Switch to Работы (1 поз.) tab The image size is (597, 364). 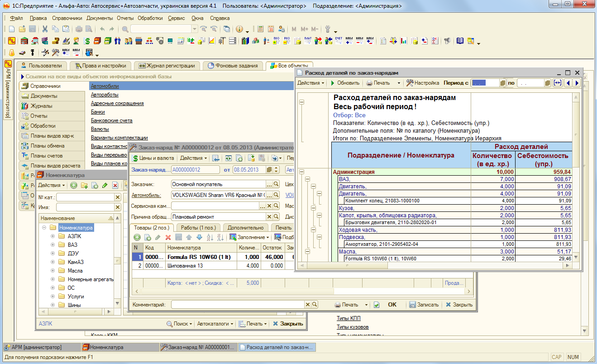(198, 228)
